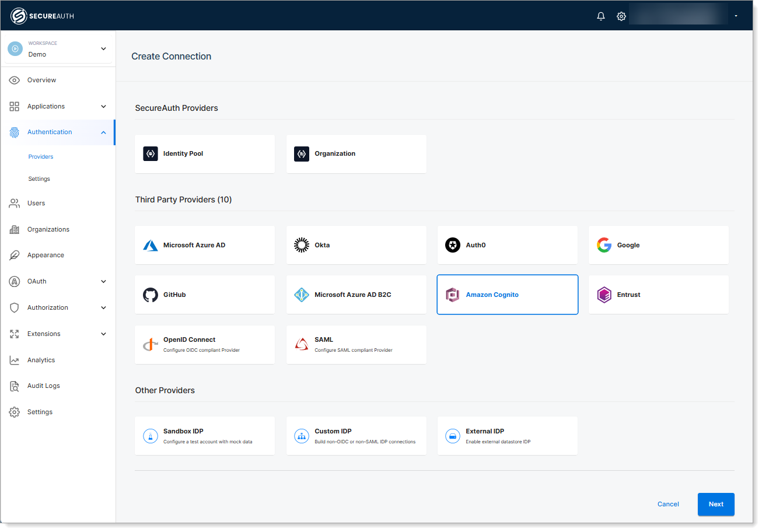Open the user account dropdown arrow

point(736,16)
